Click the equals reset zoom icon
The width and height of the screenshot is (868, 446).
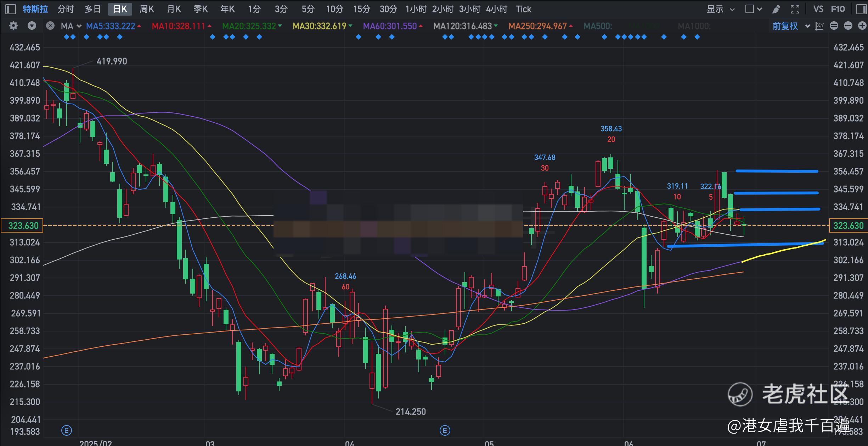[x=834, y=26]
